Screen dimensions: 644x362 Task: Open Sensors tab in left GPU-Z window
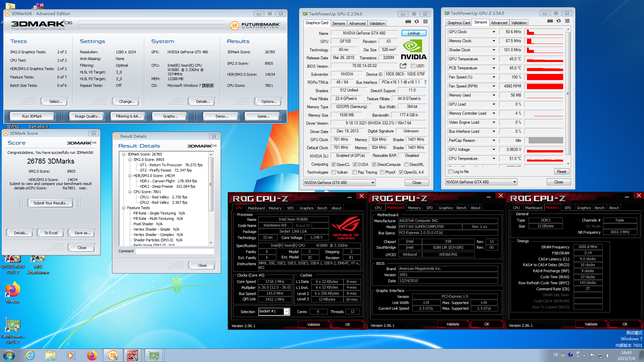(338, 23)
